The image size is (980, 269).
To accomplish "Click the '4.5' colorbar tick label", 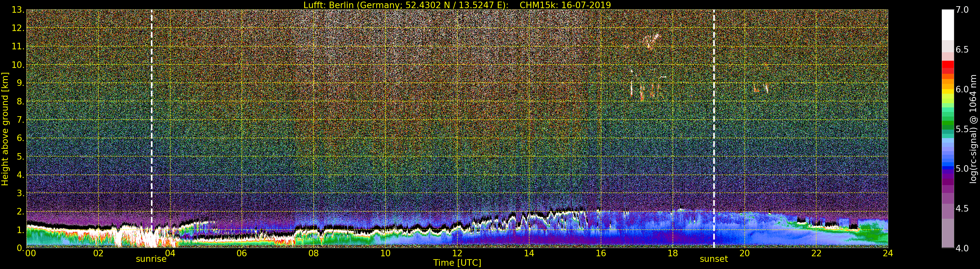I will [x=962, y=209].
